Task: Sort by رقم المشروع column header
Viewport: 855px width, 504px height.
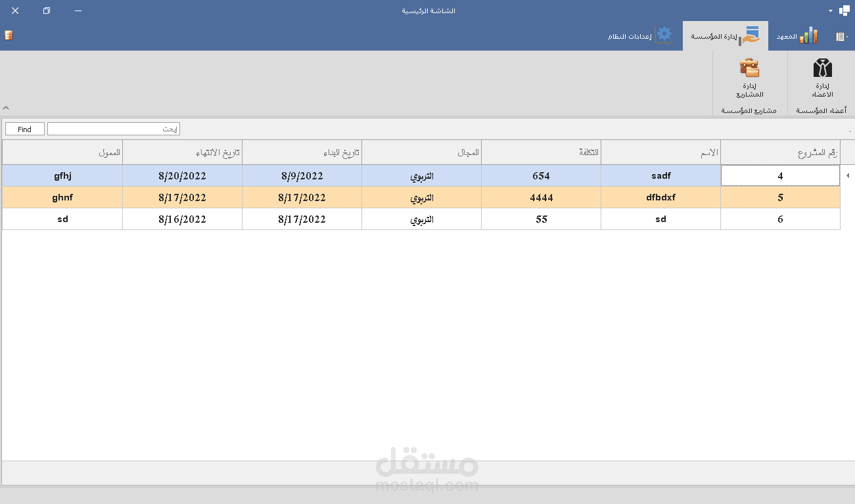Action: 780,152
